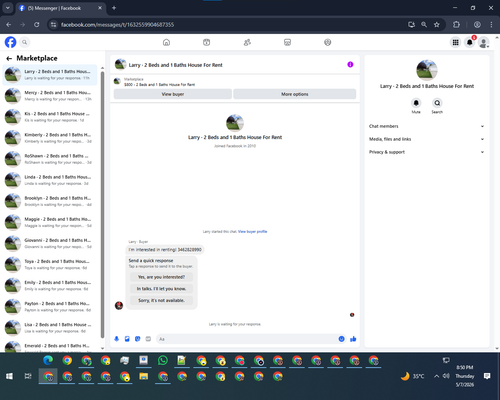Open Toya conversation in list
The image size is (500, 400).
[x=50, y=264]
